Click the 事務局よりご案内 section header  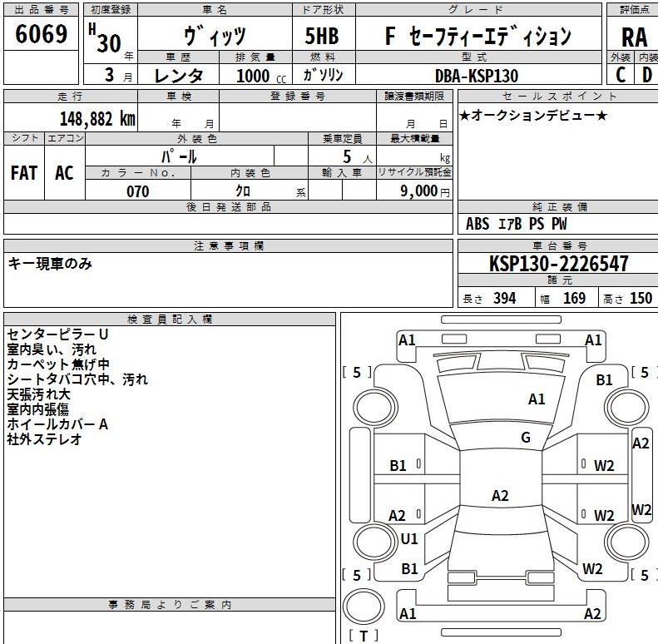pos(170,605)
